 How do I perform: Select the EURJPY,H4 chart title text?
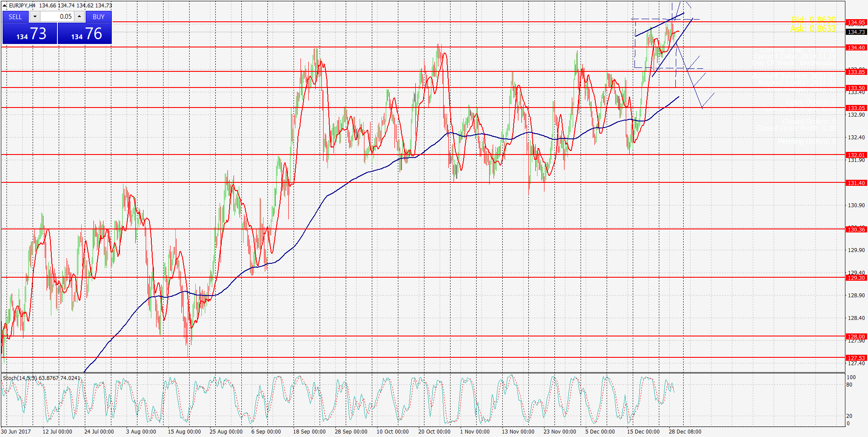22,5
